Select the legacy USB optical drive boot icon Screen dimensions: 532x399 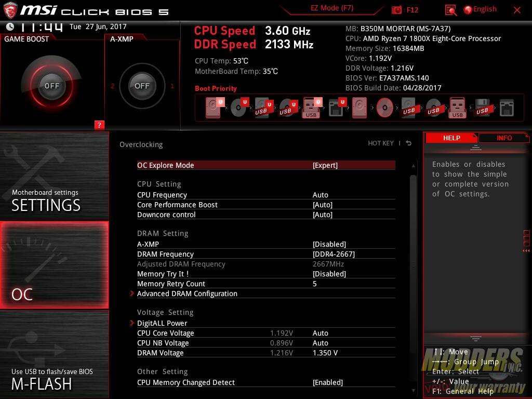(434, 108)
